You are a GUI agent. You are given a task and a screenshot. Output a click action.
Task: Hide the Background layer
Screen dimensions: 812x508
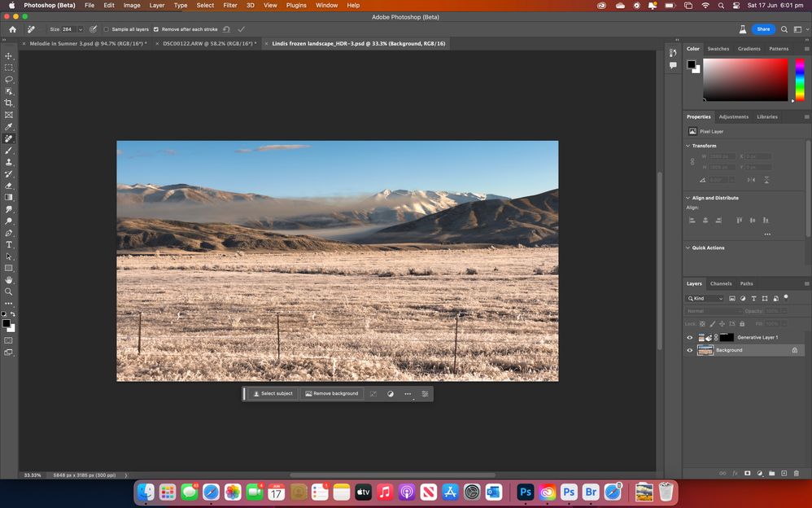(690, 350)
